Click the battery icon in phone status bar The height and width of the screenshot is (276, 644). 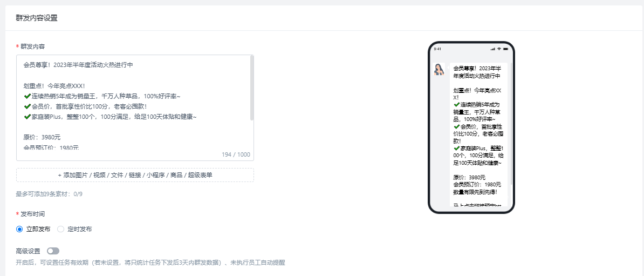(x=506, y=49)
